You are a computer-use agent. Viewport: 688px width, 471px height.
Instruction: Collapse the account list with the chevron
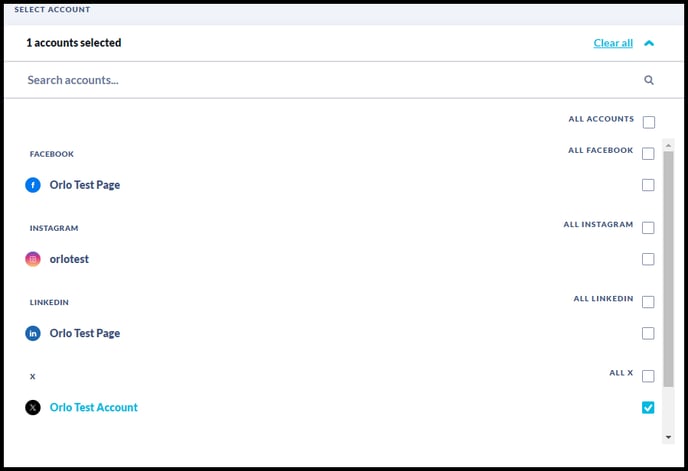pos(649,43)
